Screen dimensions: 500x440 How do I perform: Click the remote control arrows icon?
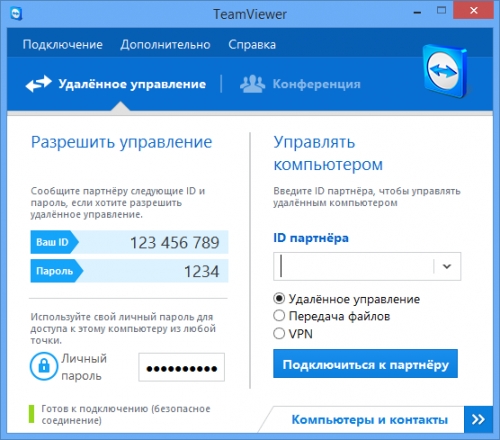39,84
